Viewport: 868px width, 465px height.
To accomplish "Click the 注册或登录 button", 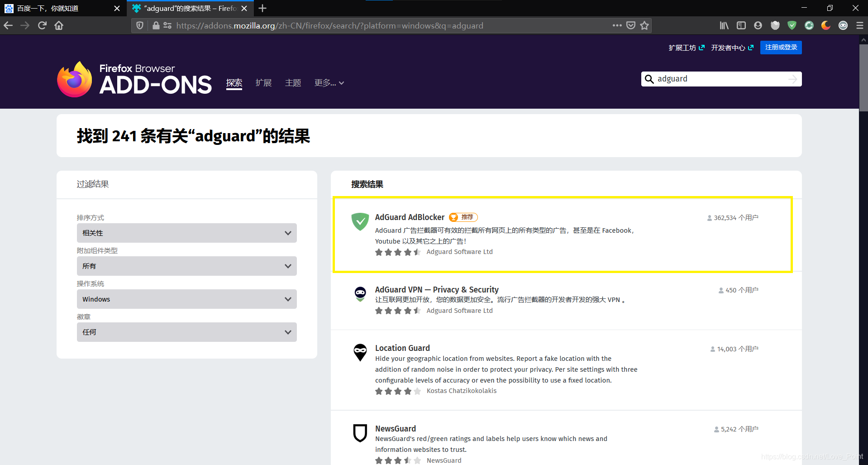I will [781, 48].
